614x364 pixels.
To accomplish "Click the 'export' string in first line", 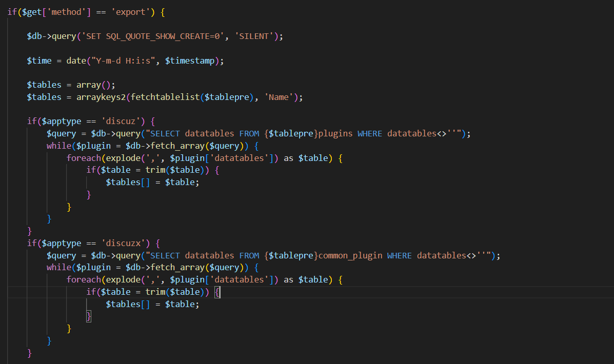I will click(x=131, y=12).
